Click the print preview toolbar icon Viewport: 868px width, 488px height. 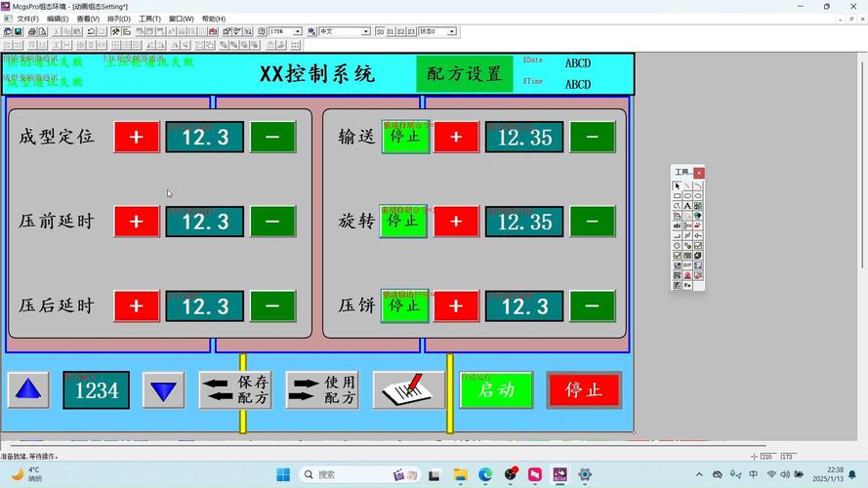click(42, 31)
